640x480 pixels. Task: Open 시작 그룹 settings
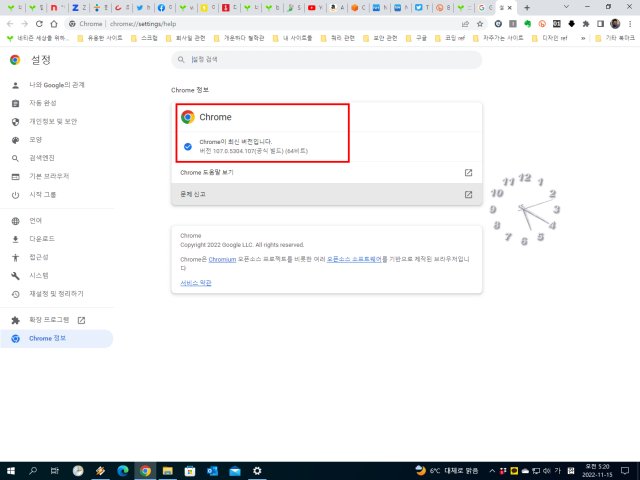(57, 195)
